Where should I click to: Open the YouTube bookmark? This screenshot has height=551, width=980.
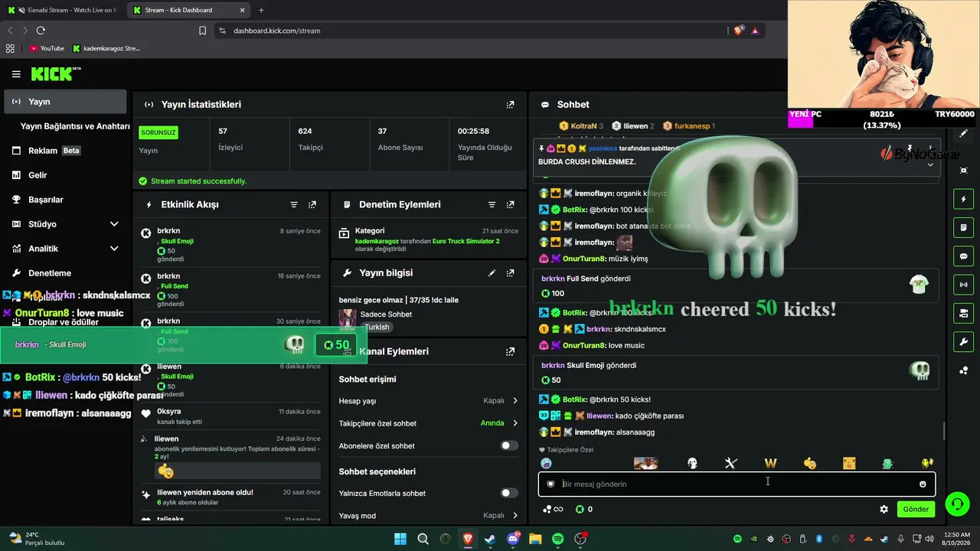pyautogui.click(x=47, y=48)
